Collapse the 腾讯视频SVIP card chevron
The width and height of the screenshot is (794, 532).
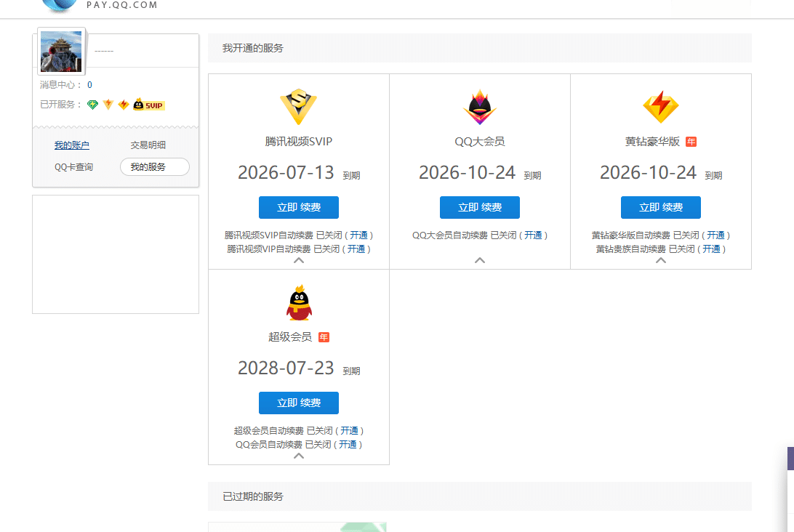click(299, 260)
